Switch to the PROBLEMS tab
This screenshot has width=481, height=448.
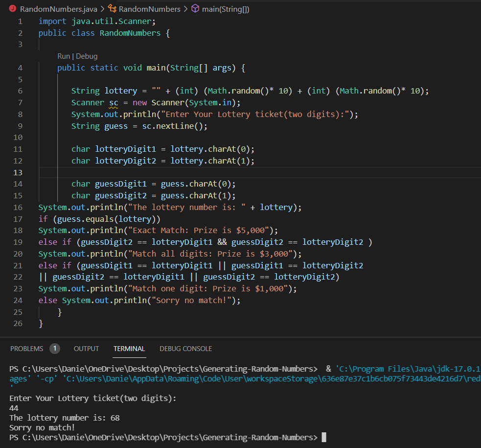click(x=26, y=349)
